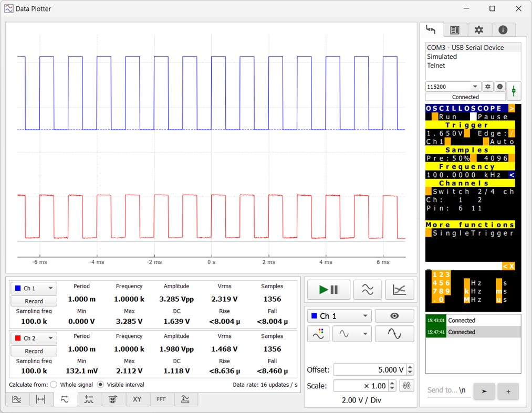Click the channel color palette icon
This screenshot has width=532, height=413.
point(318,334)
